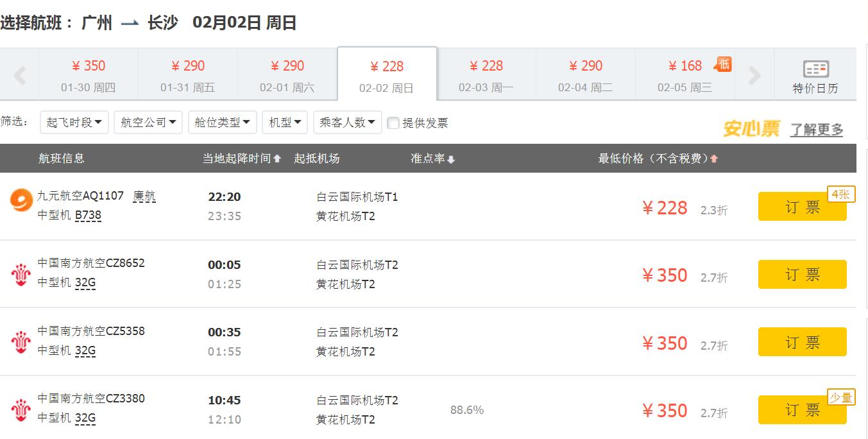Select the 02-03 周一 date tab

pyautogui.click(x=488, y=73)
